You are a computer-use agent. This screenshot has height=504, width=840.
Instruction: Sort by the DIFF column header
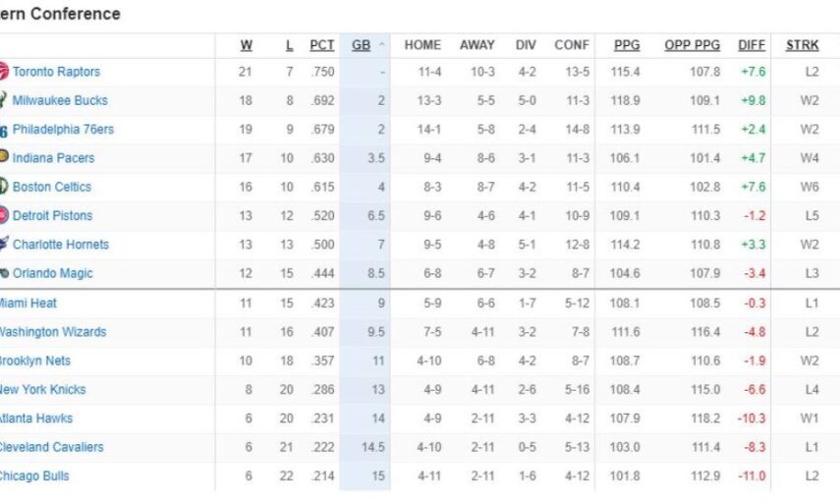tap(752, 45)
